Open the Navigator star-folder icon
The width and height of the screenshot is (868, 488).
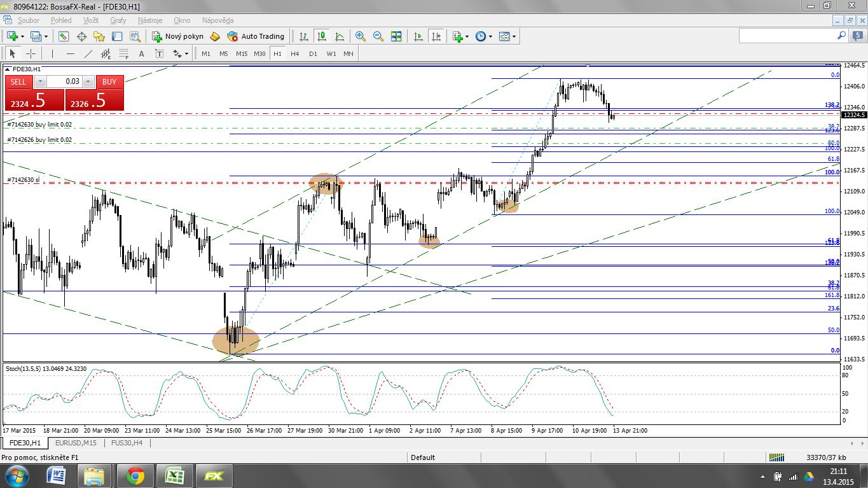point(99,36)
